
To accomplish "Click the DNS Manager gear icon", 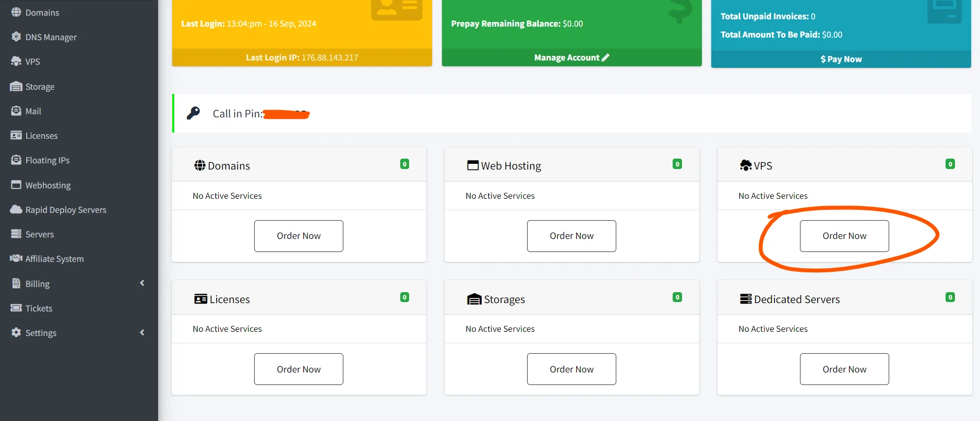I will coord(16,37).
